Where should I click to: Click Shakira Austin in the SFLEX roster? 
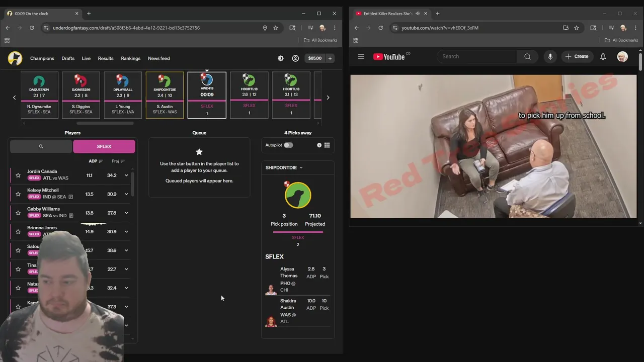pyautogui.click(x=298, y=311)
